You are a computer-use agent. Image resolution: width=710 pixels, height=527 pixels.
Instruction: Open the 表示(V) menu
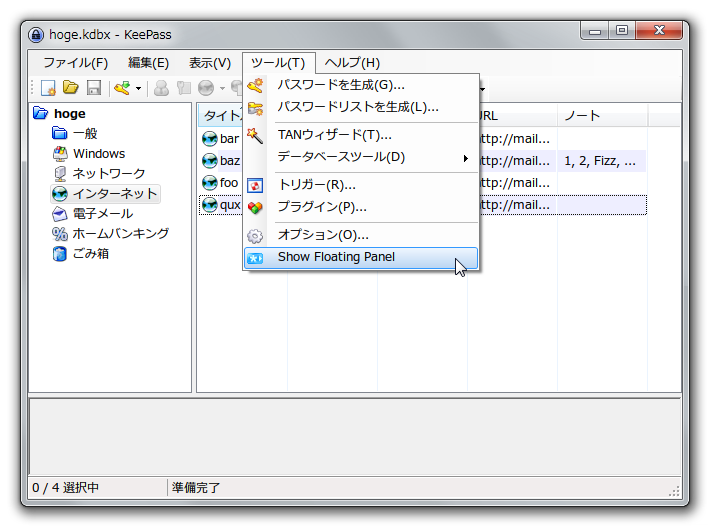coord(210,63)
